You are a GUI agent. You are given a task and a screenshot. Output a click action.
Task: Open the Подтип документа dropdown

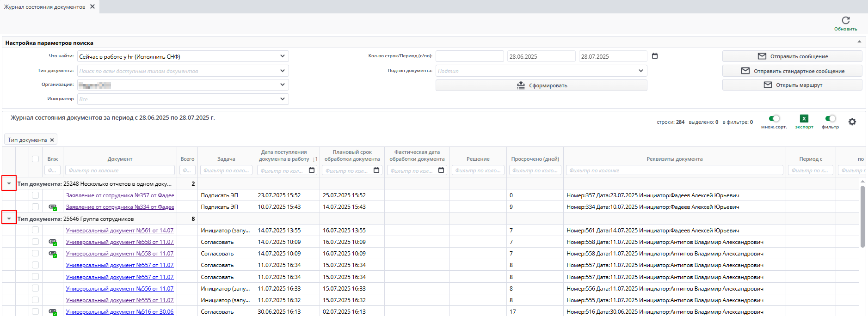(x=641, y=71)
